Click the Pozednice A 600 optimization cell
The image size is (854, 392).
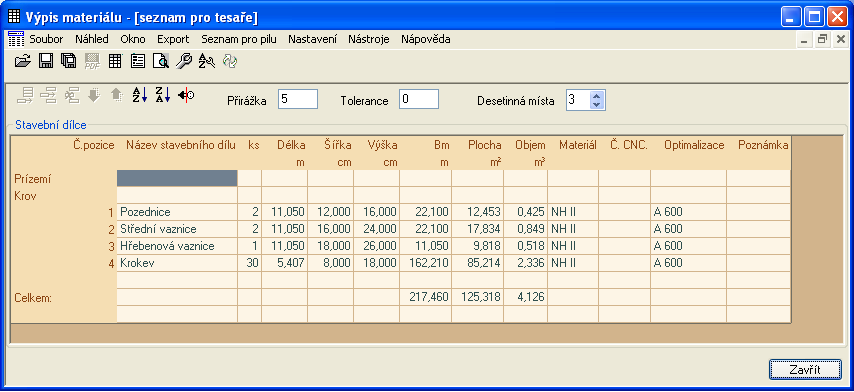coord(688,212)
